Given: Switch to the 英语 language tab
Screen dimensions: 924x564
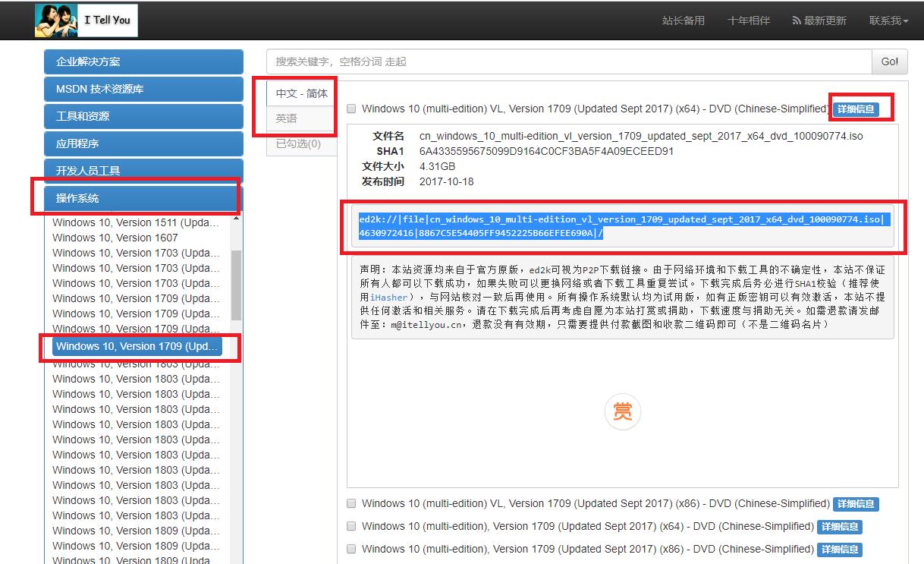Looking at the screenshot, I should 302,118.
